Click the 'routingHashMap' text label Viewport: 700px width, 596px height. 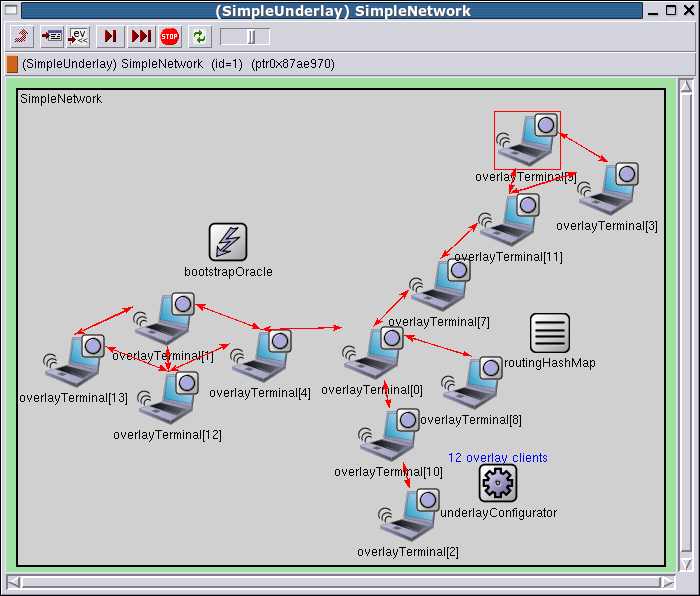click(550, 363)
